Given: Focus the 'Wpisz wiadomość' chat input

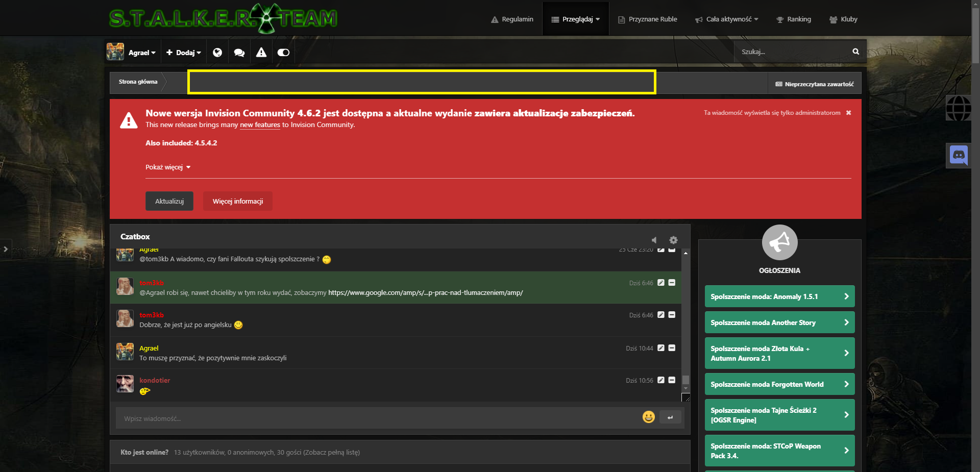Looking at the screenshot, I should (378, 418).
